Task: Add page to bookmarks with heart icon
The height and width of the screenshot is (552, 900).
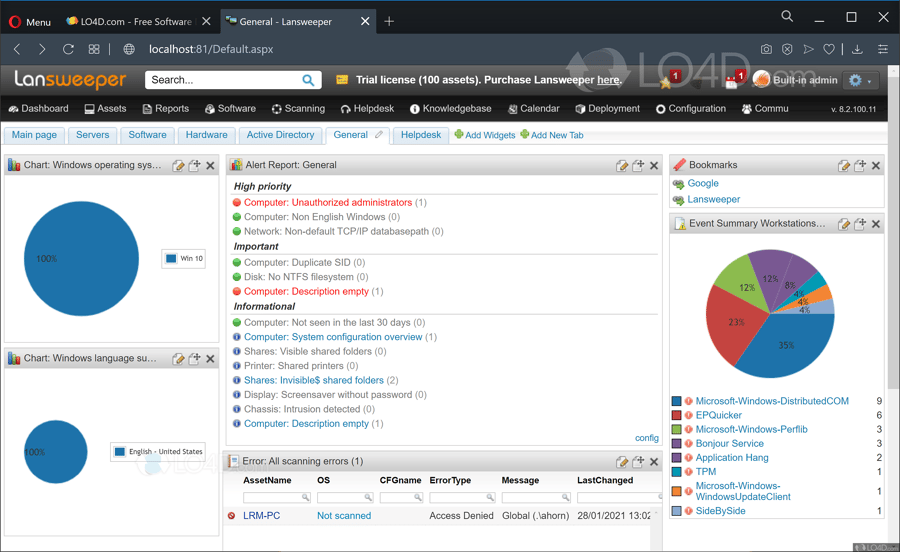Action: click(829, 49)
